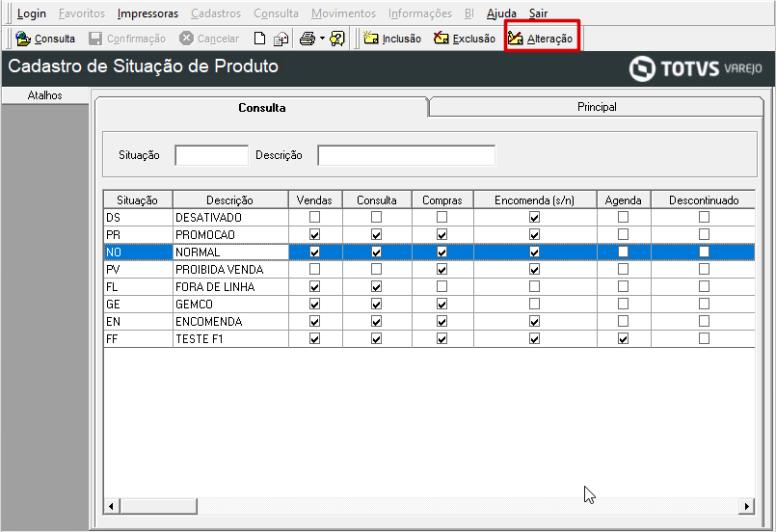Viewport: 776px width, 532px height.
Task: Toggle Encomenda checkbox for GEMCO
Action: pyautogui.click(x=534, y=304)
